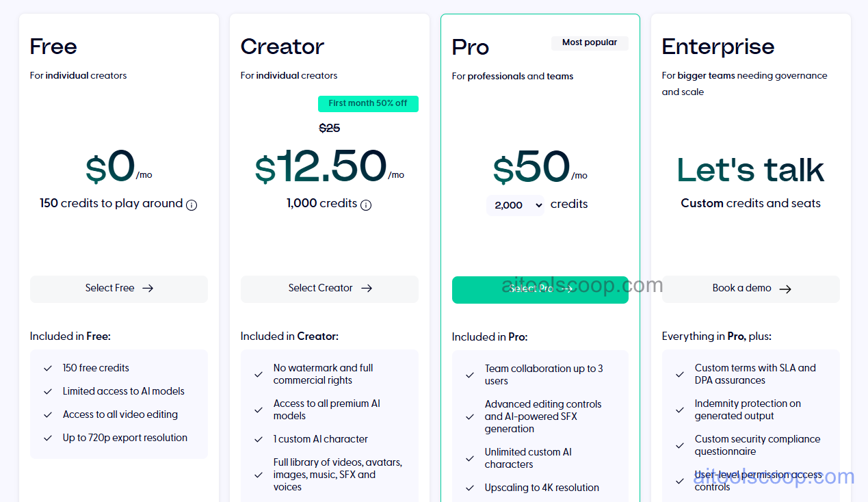Click the Most popular badge

coord(590,42)
